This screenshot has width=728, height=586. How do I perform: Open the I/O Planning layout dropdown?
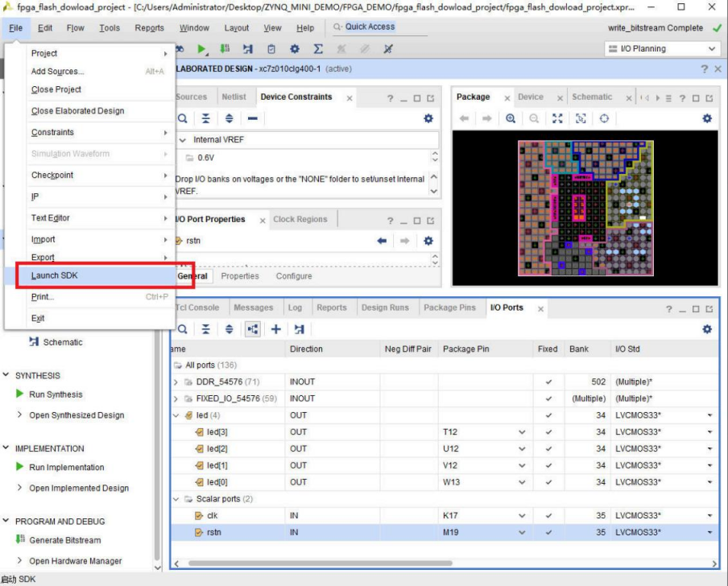pyautogui.click(x=660, y=49)
